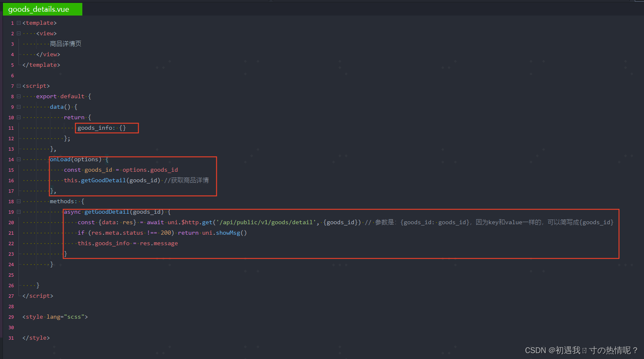Click the "return" keyword on line 21
Viewport: 644px width, 359px height.
coord(188,233)
